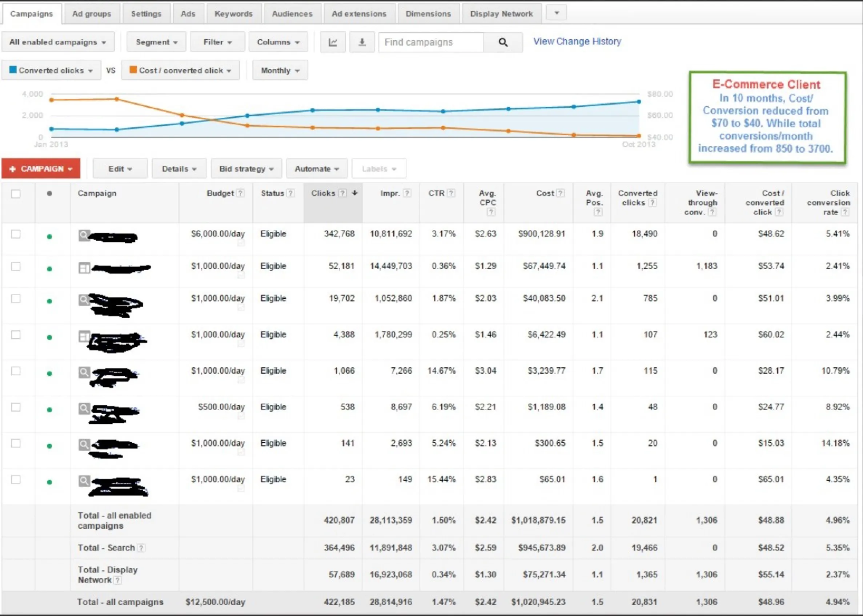Click the Automate button
The image size is (863, 616).
click(x=317, y=168)
